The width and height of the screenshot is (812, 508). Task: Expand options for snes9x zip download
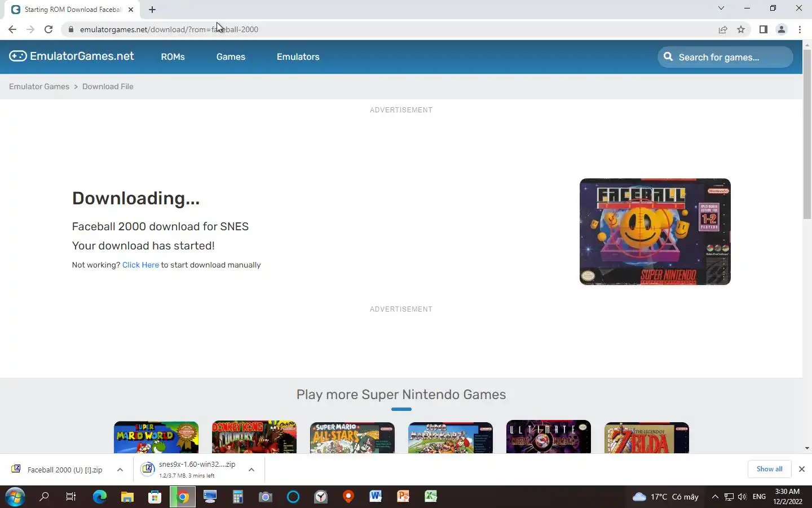[251, 470]
